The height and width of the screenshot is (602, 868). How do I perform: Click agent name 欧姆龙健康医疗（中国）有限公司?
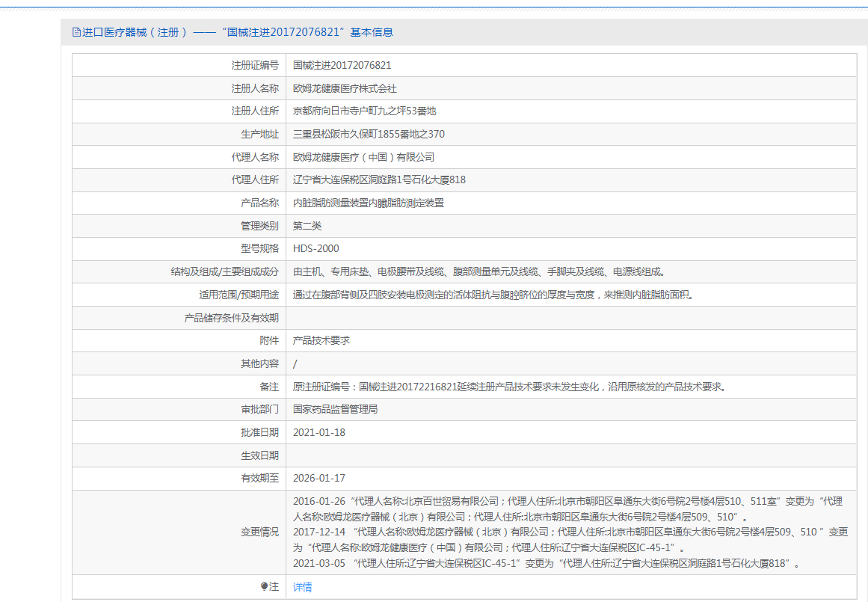[x=363, y=157]
